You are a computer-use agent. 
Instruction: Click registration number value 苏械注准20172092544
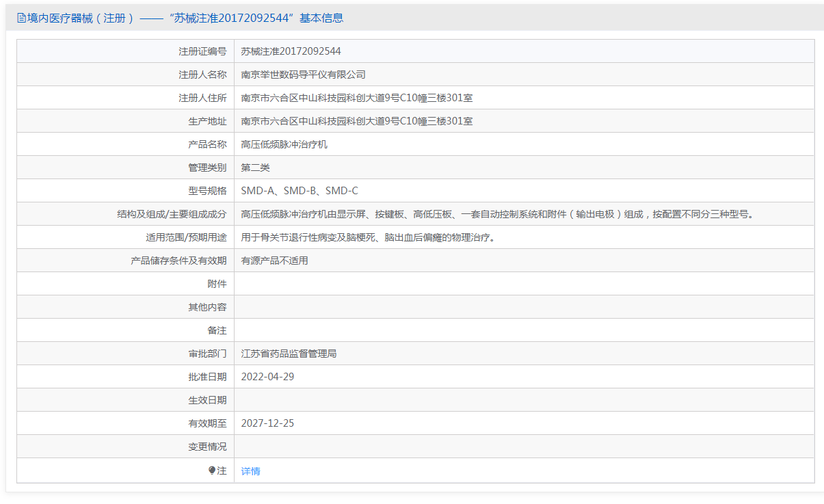tap(291, 51)
